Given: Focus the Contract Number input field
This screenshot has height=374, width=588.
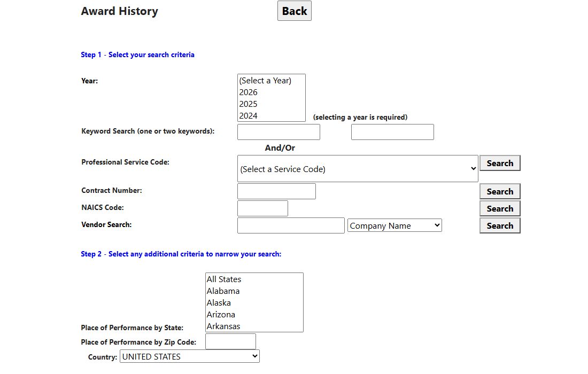Looking at the screenshot, I should pos(277,191).
